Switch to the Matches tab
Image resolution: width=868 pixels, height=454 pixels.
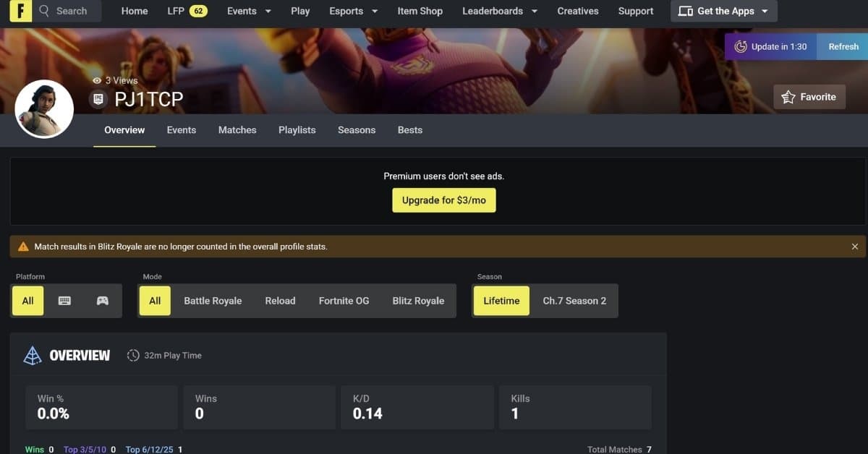point(237,130)
